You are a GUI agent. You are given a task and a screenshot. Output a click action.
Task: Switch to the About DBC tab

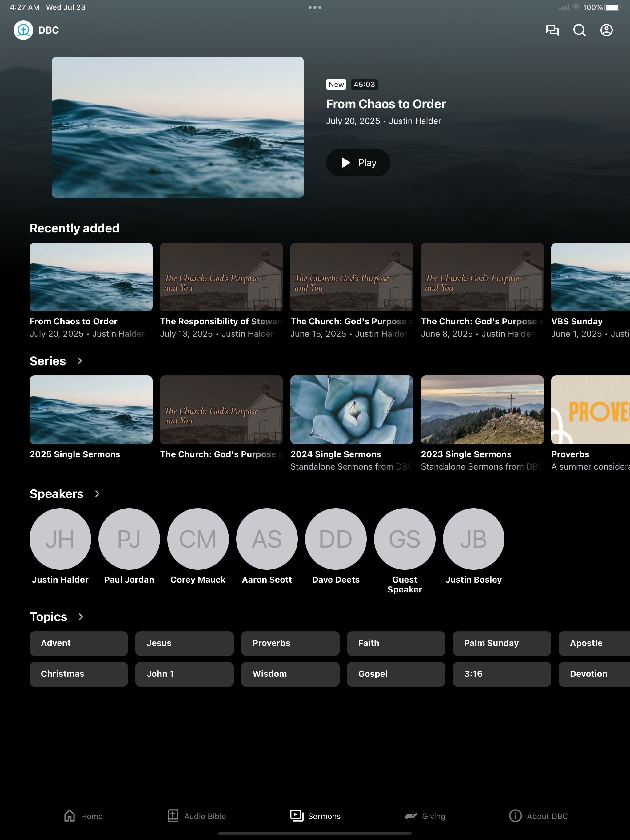[x=538, y=816]
